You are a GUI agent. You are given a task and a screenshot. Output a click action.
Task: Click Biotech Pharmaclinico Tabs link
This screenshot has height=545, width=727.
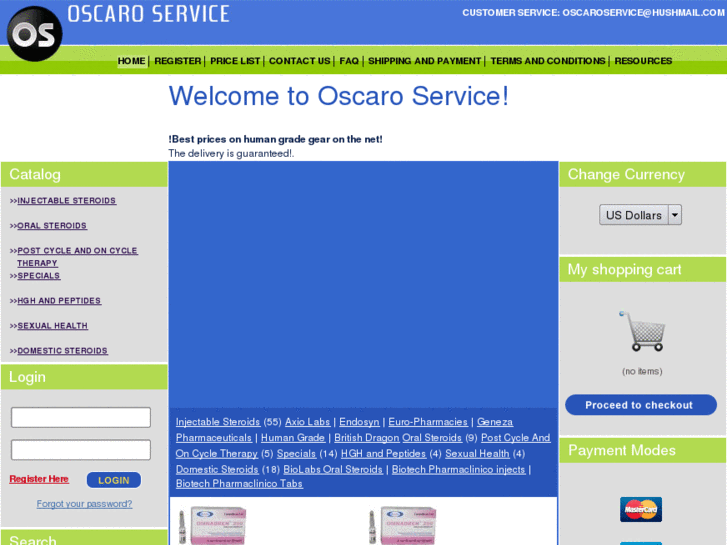coord(239,483)
